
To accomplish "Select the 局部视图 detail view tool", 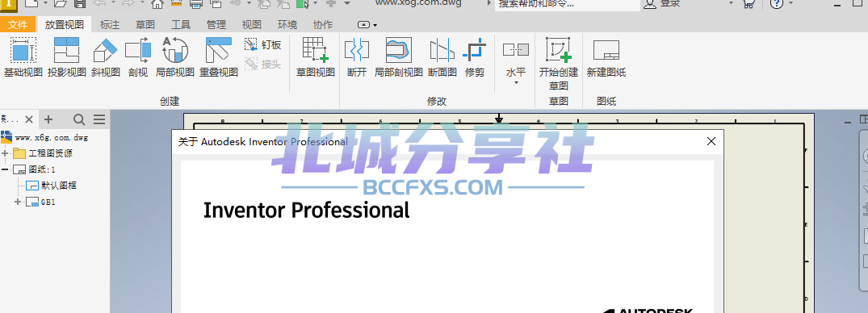I will point(175,57).
